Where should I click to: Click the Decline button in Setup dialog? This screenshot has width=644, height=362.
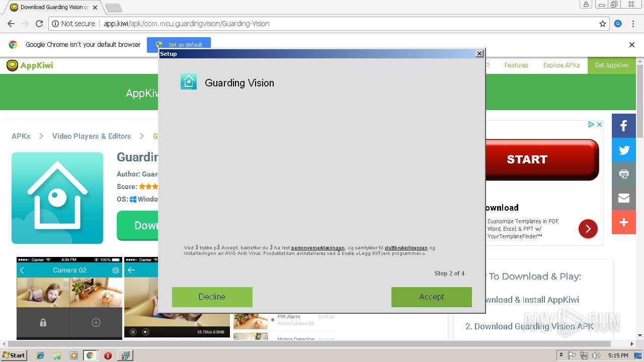(x=212, y=297)
